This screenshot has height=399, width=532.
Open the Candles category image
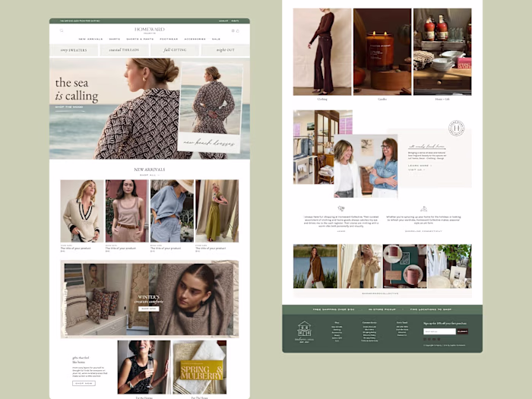pyautogui.click(x=382, y=52)
